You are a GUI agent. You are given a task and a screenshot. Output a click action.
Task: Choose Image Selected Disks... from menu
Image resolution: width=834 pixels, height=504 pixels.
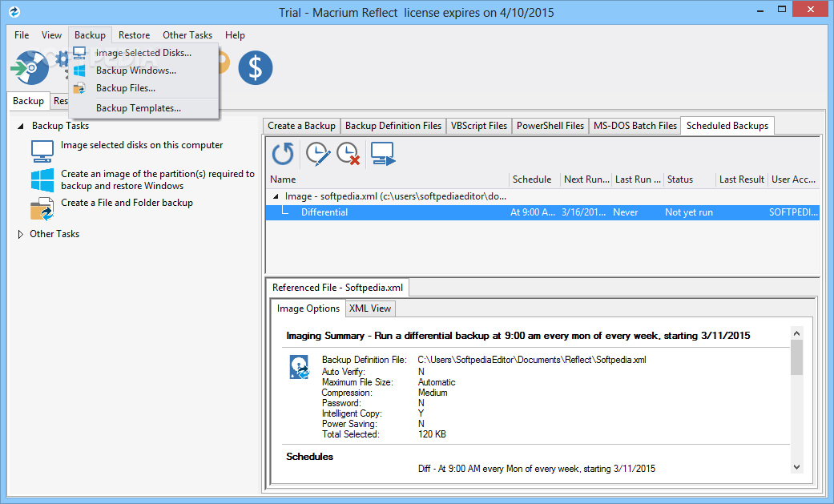coord(143,53)
